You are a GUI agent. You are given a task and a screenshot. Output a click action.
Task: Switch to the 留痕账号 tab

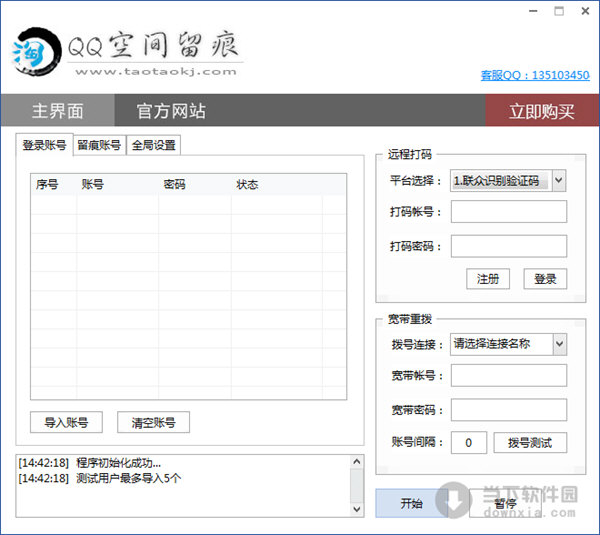click(x=99, y=145)
